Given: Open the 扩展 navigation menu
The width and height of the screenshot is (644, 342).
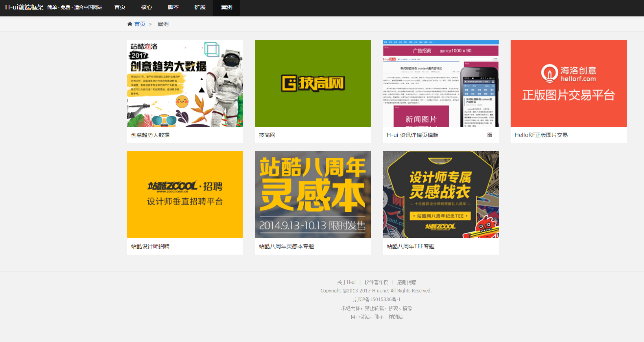Looking at the screenshot, I should point(200,7).
